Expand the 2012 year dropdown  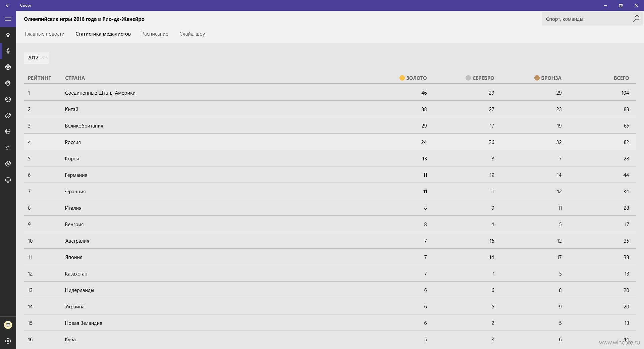pyautogui.click(x=36, y=58)
